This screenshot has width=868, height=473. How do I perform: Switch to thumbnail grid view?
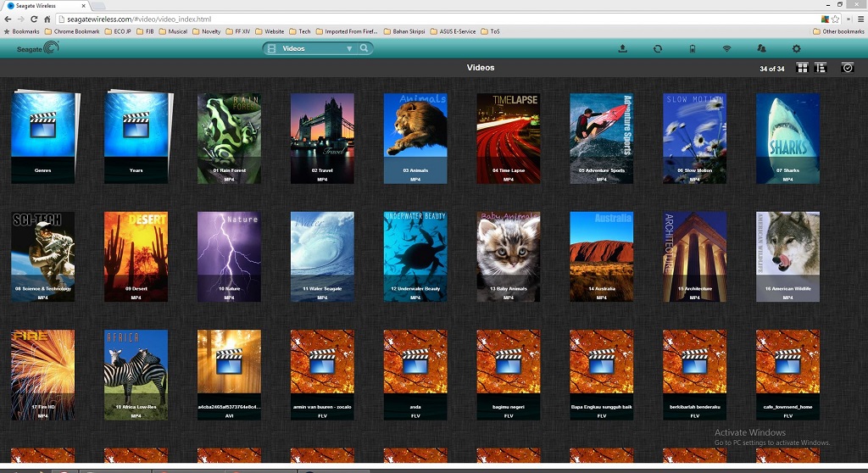tap(803, 68)
